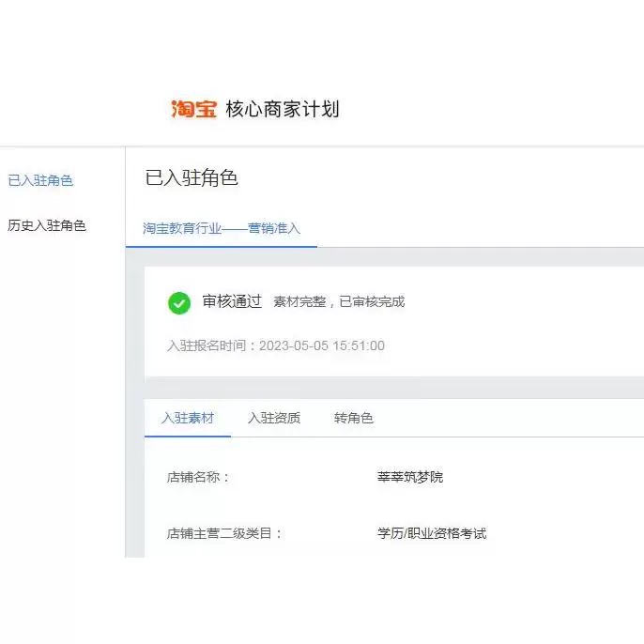Click the shop name 莘莘筑梦院

pos(410,477)
